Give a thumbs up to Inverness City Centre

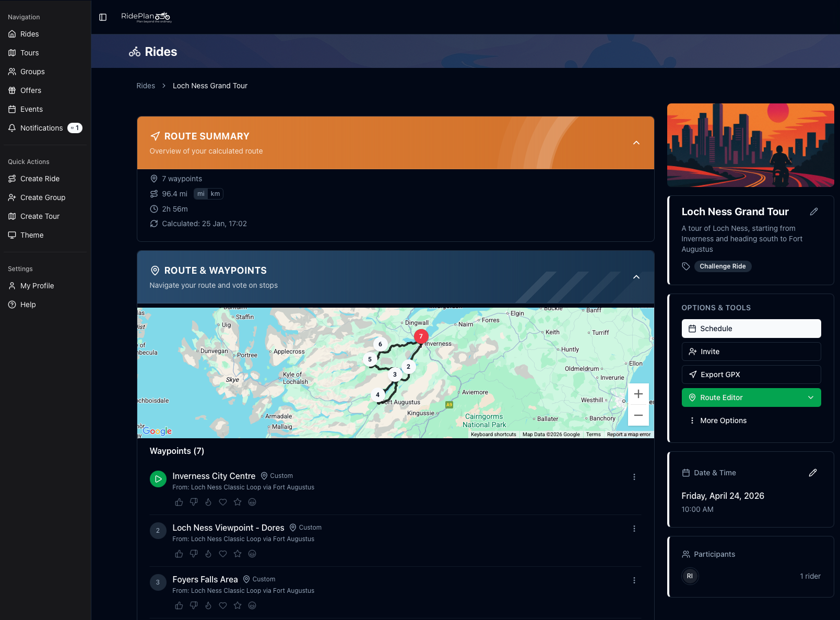click(179, 502)
